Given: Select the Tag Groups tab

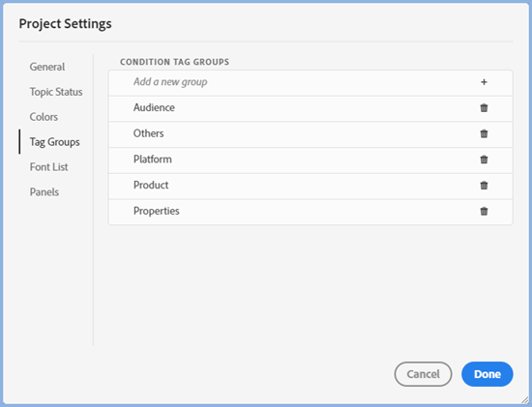Looking at the screenshot, I should (54, 142).
